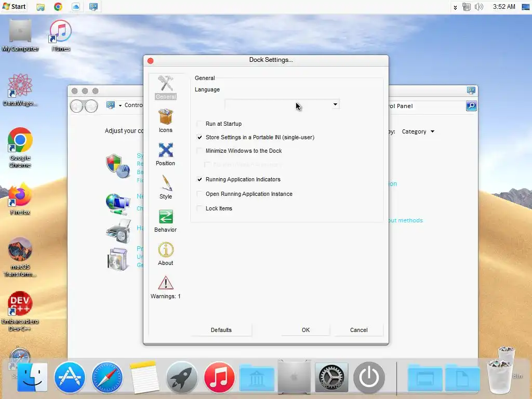Click the cloud icon in the taskbar
Viewport: 532px width, 399px height.
pos(76,7)
